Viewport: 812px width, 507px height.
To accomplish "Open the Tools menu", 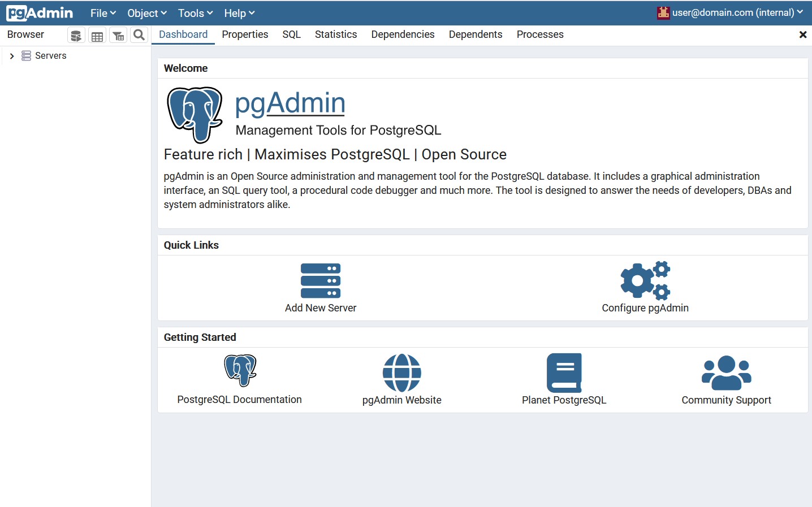I will (x=196, y=13).
